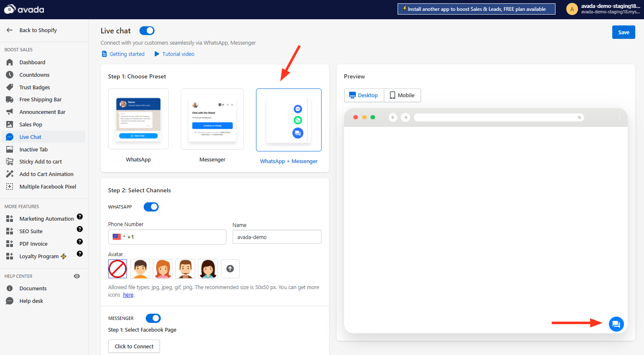
Task: Click the Help desk chat icon
Action: click(10, 301)
